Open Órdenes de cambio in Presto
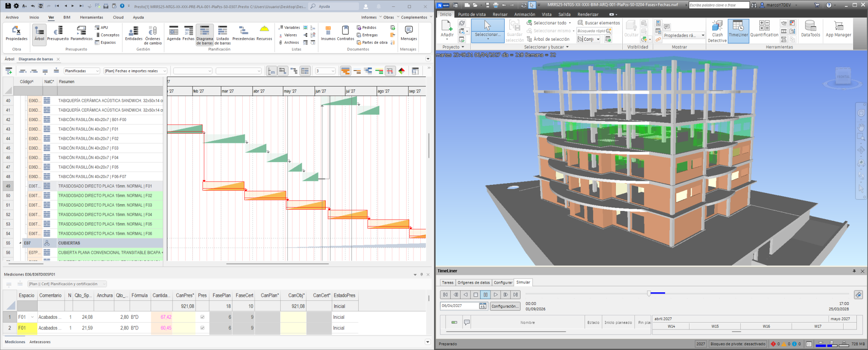 153,35
